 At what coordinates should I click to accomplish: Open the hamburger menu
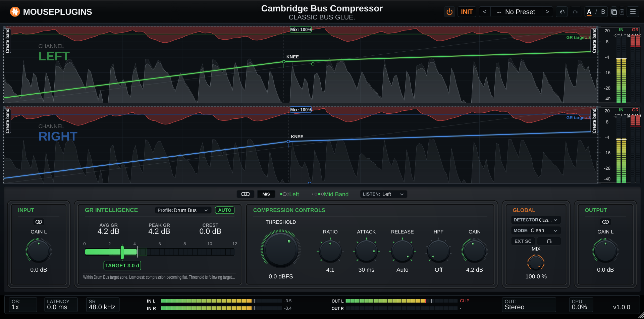[x=633, y=12]
